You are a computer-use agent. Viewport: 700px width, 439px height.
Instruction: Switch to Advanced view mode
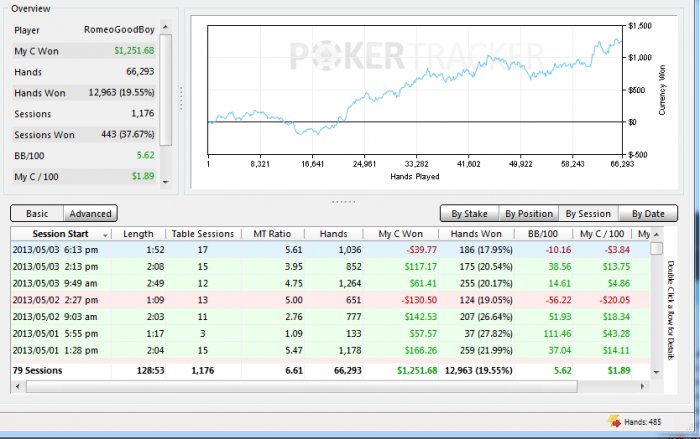click(90, 213)
